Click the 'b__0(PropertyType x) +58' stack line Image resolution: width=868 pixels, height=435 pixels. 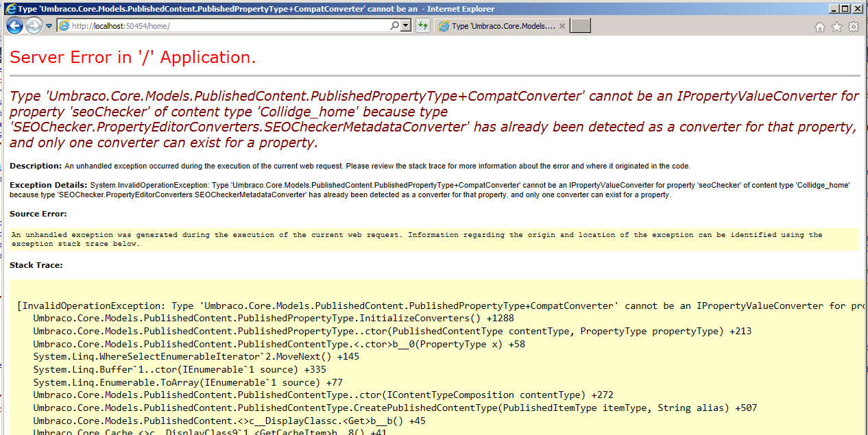(279, 344)
